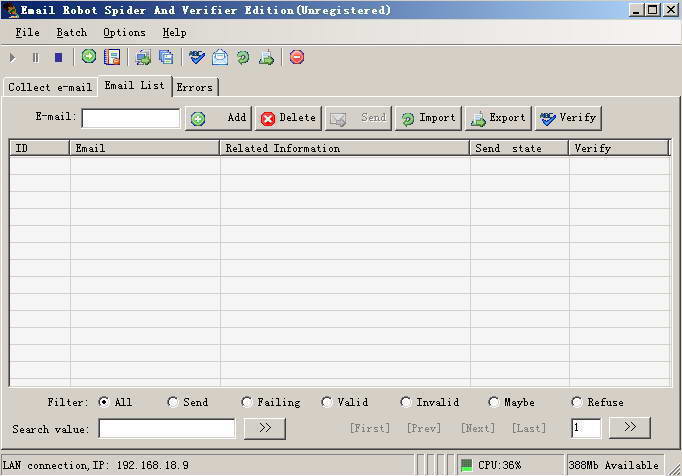Screen dimensions: 682x476
Task: Click the ABC checkmark verify toolbar icon
Action: tap(197, 57)
